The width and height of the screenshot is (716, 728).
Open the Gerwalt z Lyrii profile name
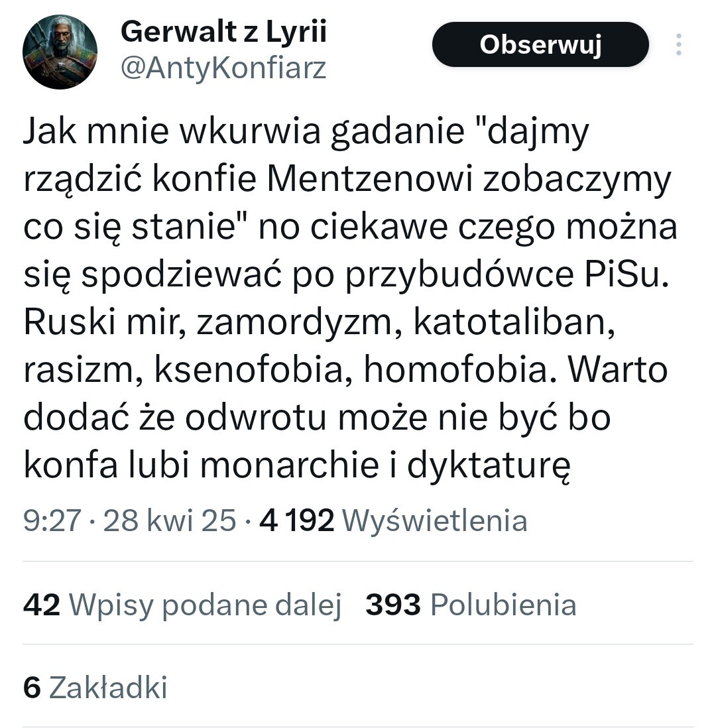click(223, 31)
